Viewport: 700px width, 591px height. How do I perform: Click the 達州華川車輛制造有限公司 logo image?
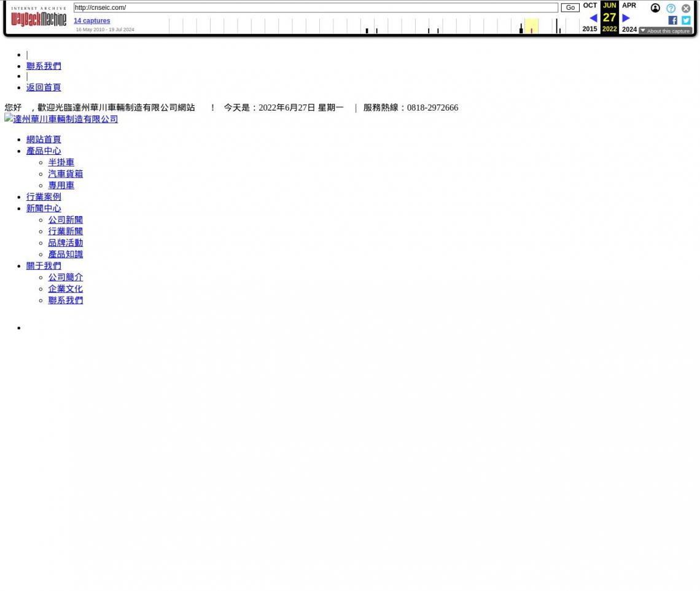click(61, 119)
